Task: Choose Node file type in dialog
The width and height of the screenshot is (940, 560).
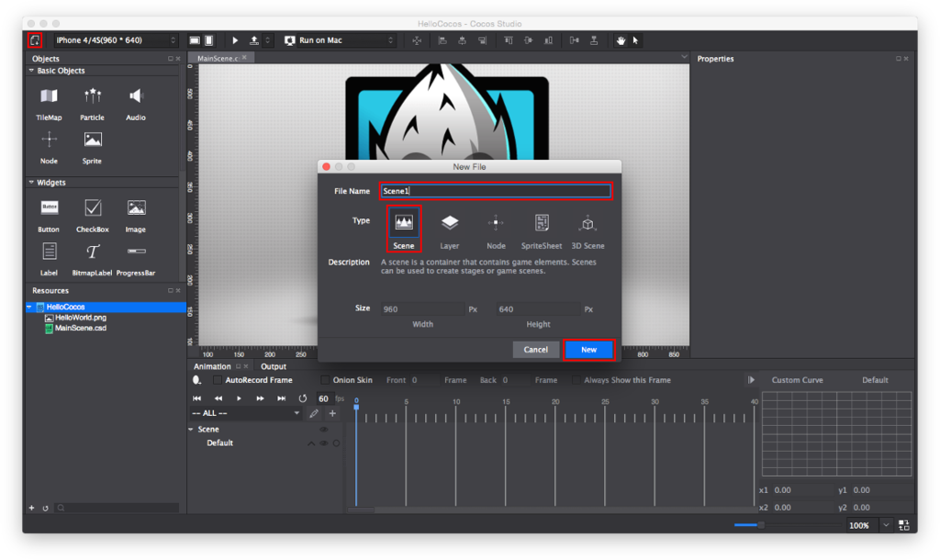Action: 496,231
